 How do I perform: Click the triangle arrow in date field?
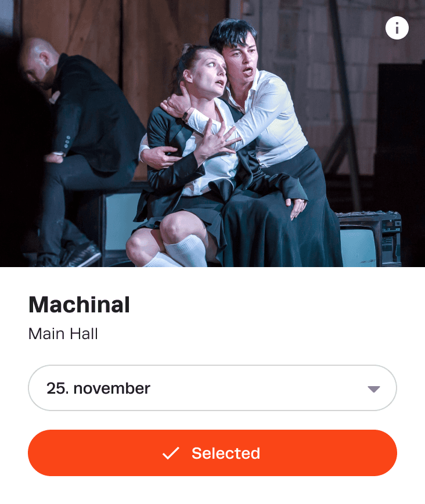coord(374,389)
